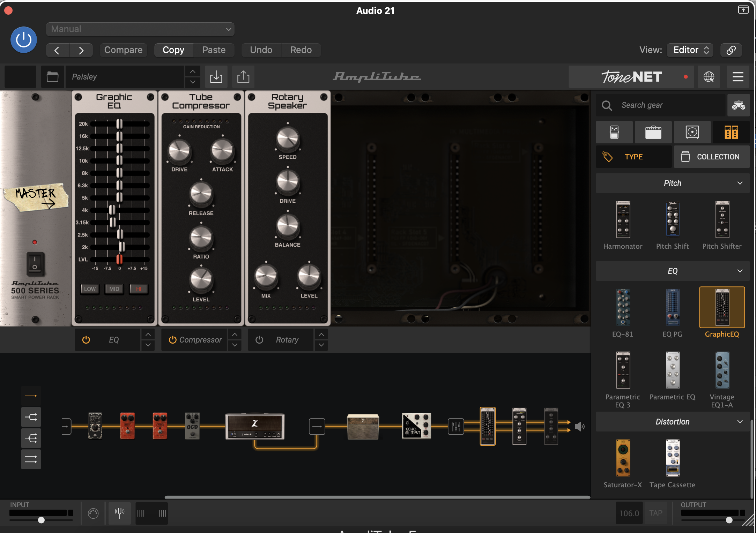The width and height of the screenshot is (756, 533).
Task: Go to the next preset arrow
Action: [x=81, y=50]
